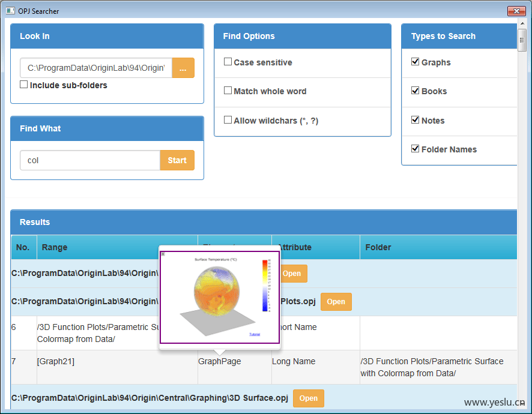Click the Start search button

tap(177, 160)
